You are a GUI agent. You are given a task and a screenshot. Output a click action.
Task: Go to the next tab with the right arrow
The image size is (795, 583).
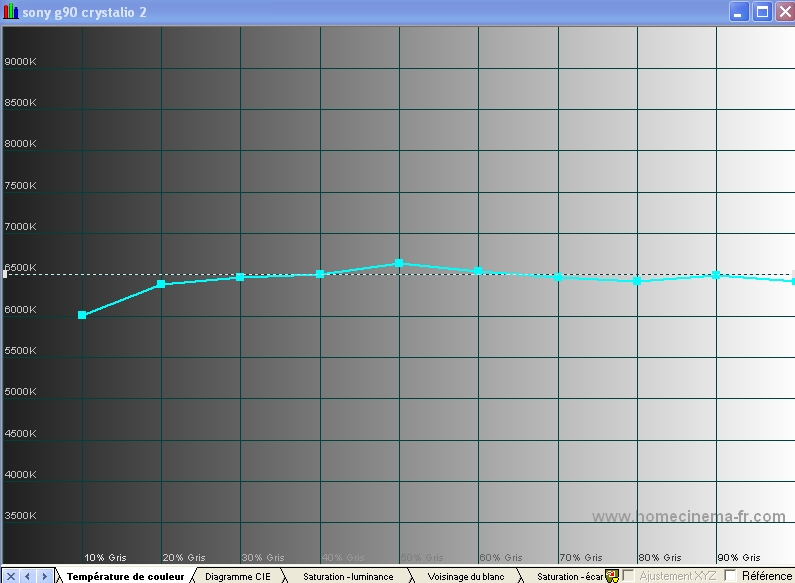[45, 576]
